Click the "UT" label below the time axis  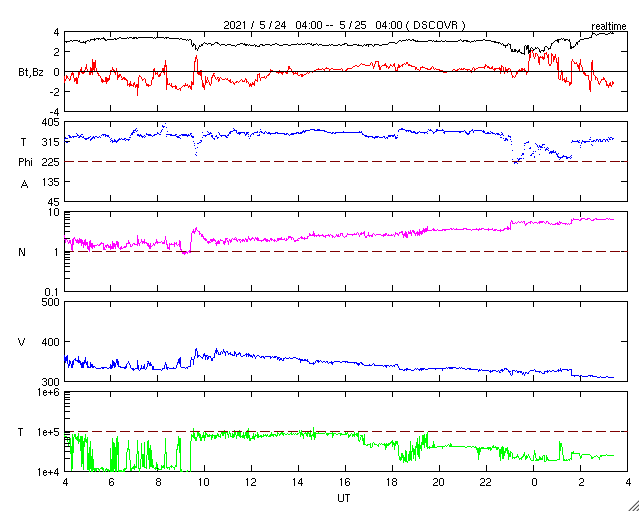coord(345,497)
